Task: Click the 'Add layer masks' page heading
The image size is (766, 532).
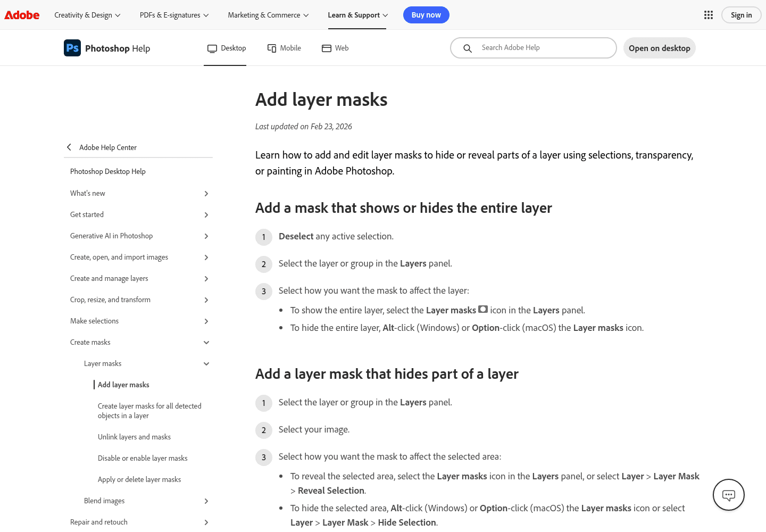Action: pos(321,99)
